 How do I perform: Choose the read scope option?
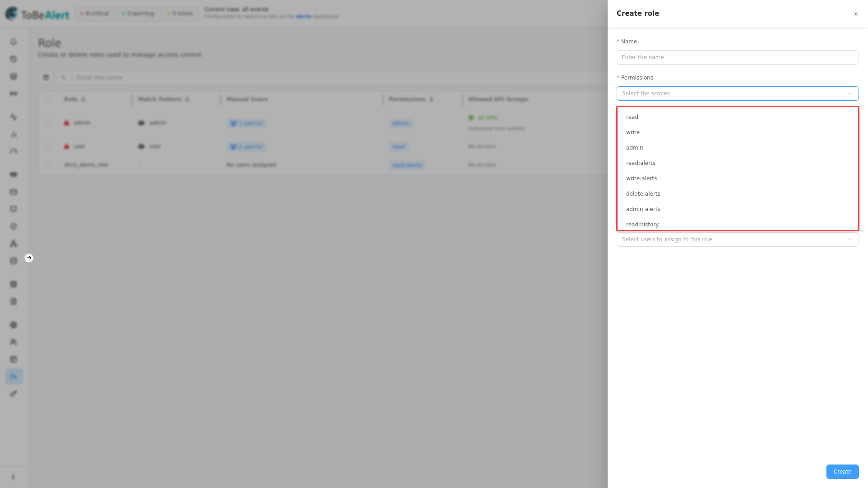tap(737, 117)
